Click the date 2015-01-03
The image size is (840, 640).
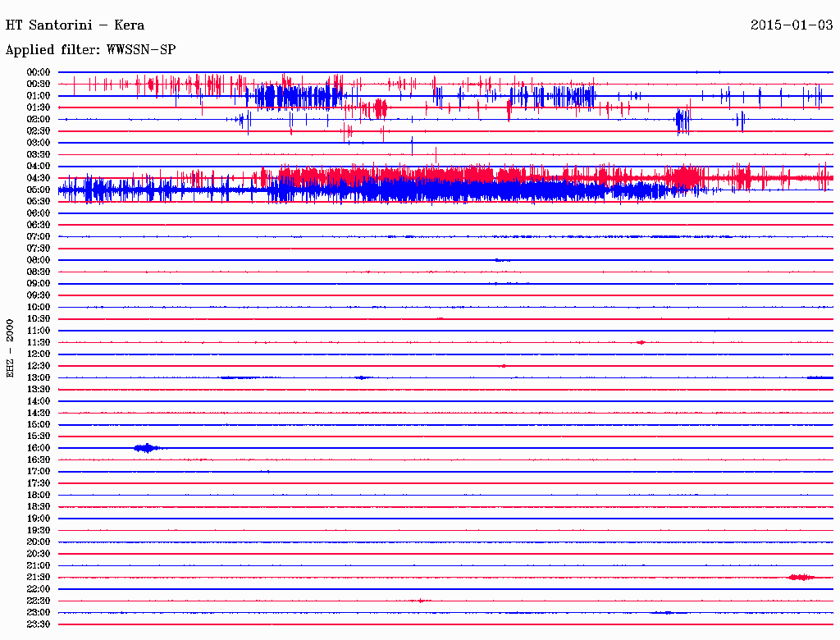[x=792, y=25]
